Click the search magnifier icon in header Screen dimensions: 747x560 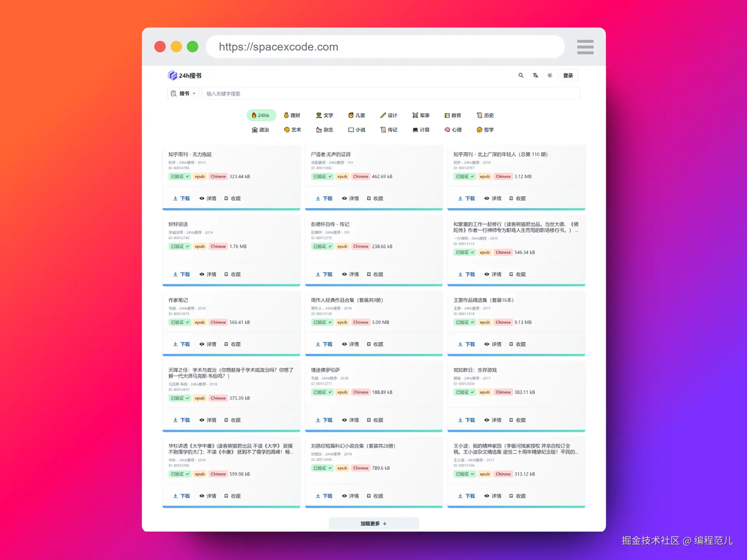[x=521, y=75]
